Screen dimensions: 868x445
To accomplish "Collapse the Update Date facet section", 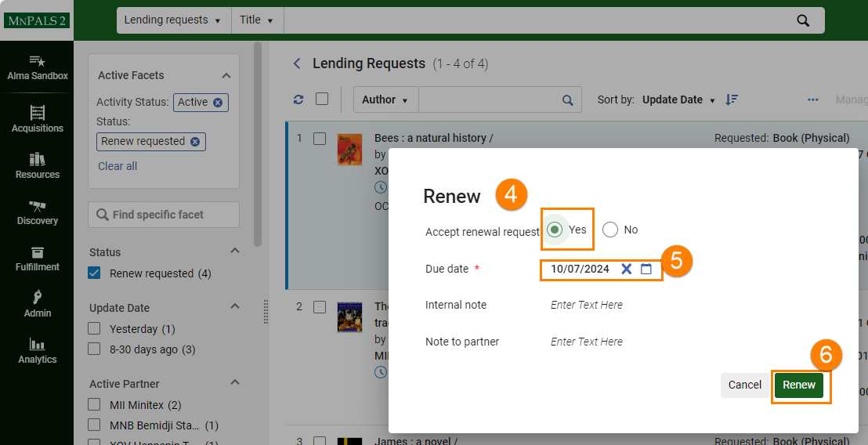I will click(235, 306).
